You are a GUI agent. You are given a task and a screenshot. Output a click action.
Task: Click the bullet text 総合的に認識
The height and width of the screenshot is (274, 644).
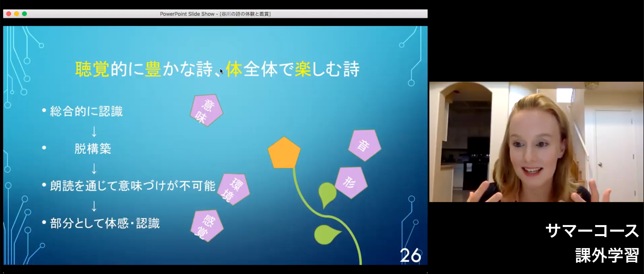coord(86,111)
